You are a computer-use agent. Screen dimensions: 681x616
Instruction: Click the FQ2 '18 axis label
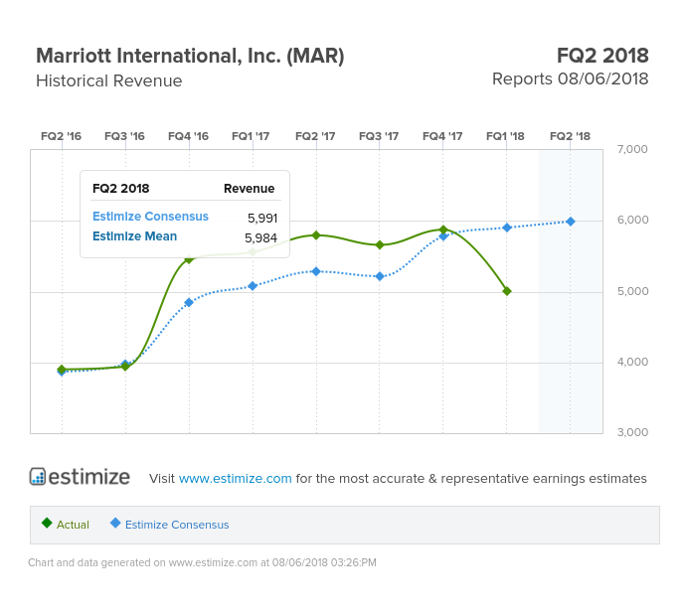(x=571, y=136)
